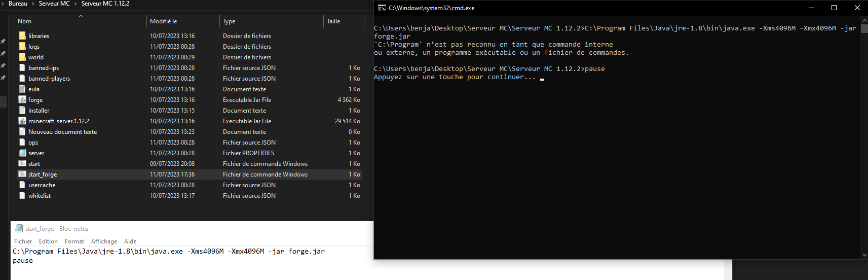Select the server properties file icon
The height and width of the screenshot is (280, 868).
click(22, 153)
